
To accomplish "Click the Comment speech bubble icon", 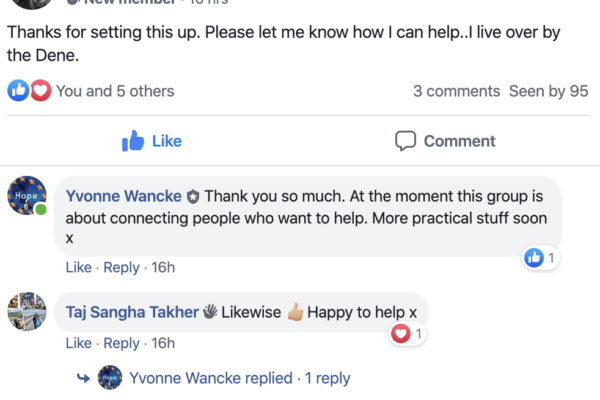I will (x=405, y=141).
